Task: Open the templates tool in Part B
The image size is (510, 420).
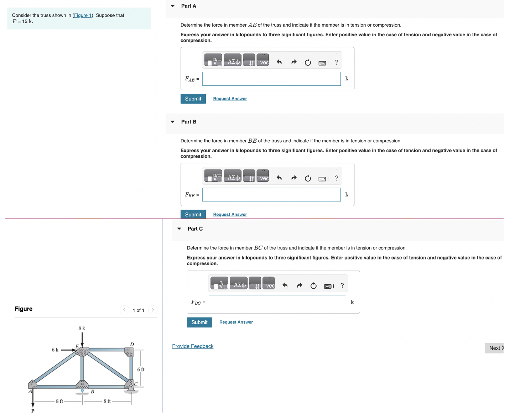Action: click(213, 176)
